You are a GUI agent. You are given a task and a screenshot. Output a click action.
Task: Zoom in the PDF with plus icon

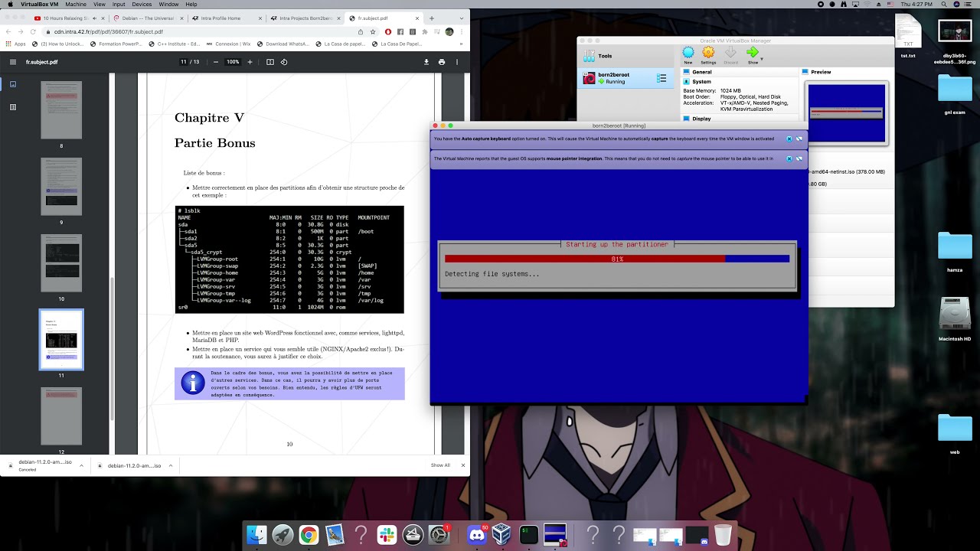250,62
